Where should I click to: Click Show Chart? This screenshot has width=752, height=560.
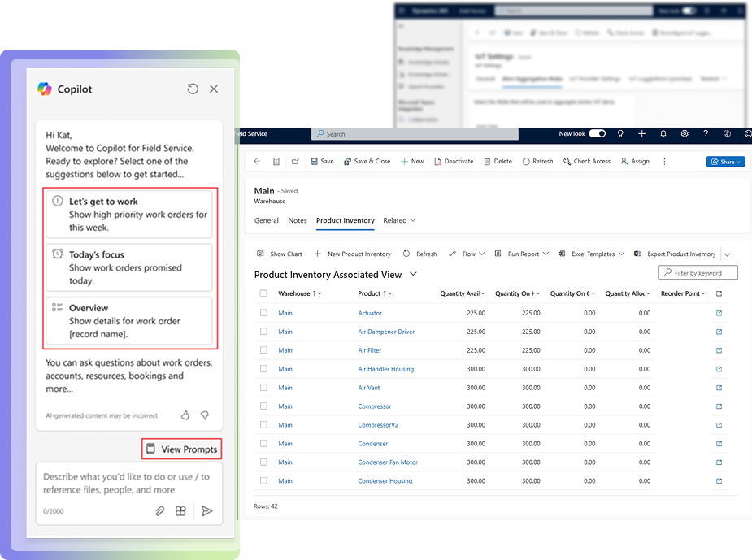click(x=280, y=254)
